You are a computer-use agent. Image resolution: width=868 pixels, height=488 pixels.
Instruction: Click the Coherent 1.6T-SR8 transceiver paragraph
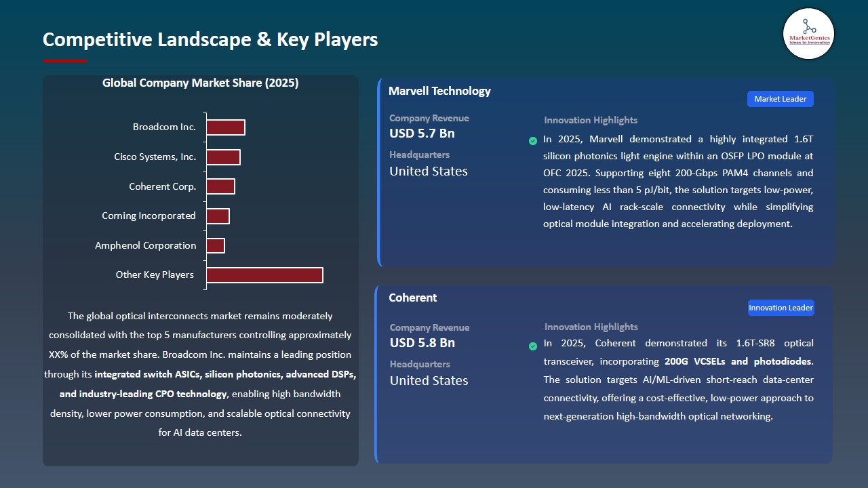(x=678, y=380)
